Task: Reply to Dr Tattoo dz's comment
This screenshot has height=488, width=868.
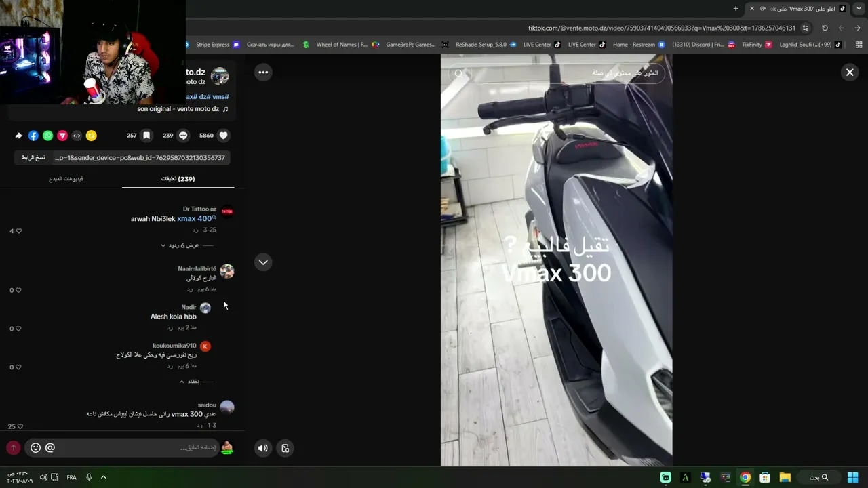Action: pos(195,230)
